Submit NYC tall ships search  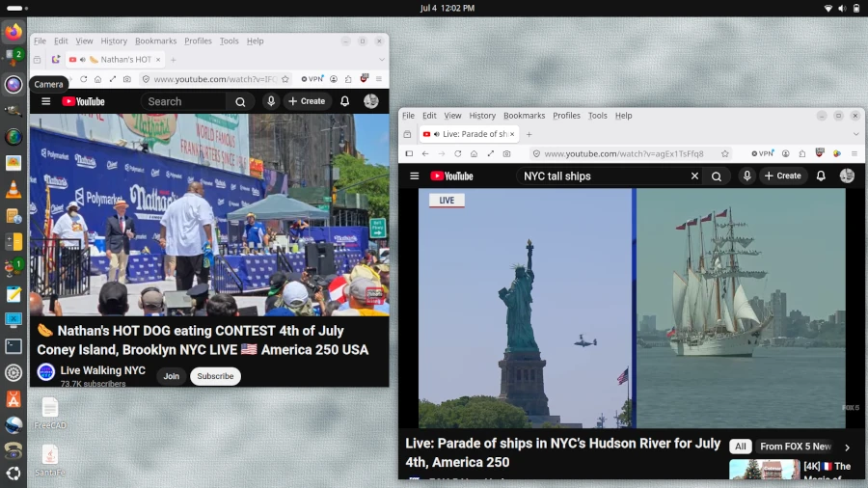(717, 176)
